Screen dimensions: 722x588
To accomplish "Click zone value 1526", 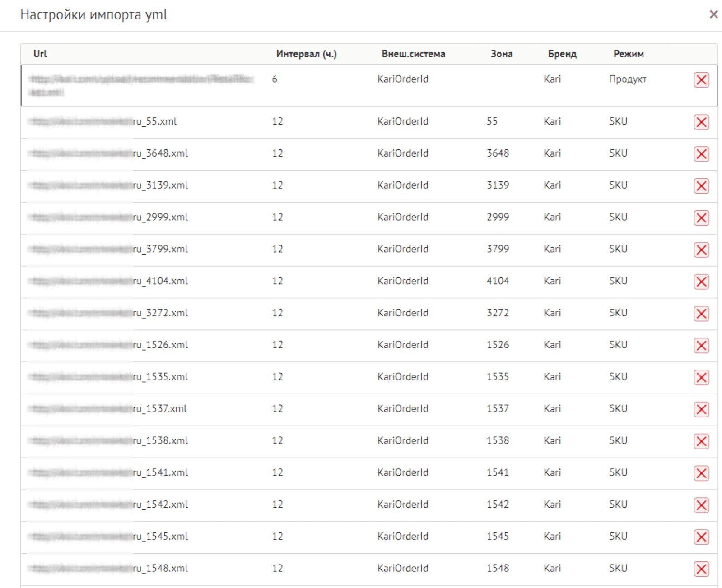I will click(x=498, y=345).
